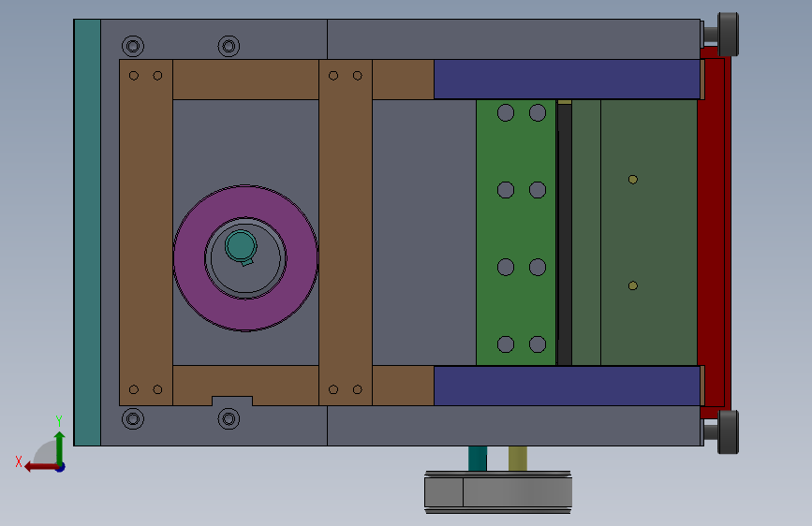Select the bottom-left corner counterbored screw
Image resolution: width=812 pixels, height=526 pixels.
pyautogui.click(x=133, y=418)
